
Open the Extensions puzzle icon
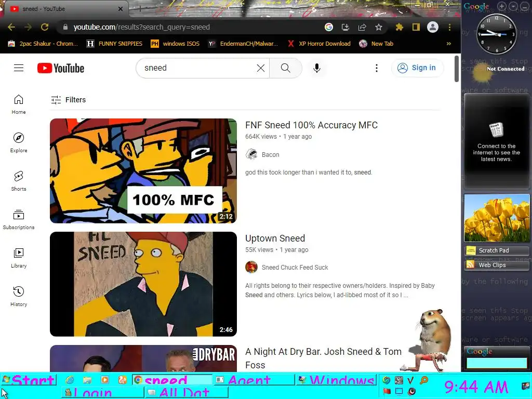click(400, 27)
